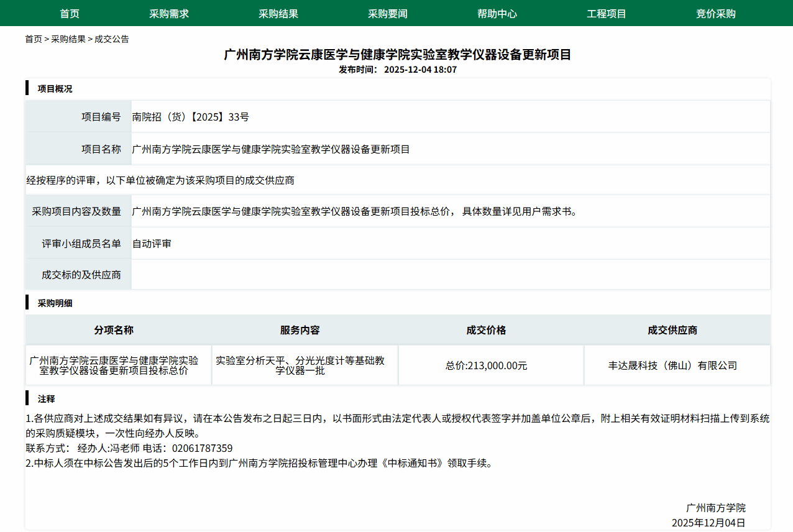Click the bold announcement title heading

coord(397,55)
